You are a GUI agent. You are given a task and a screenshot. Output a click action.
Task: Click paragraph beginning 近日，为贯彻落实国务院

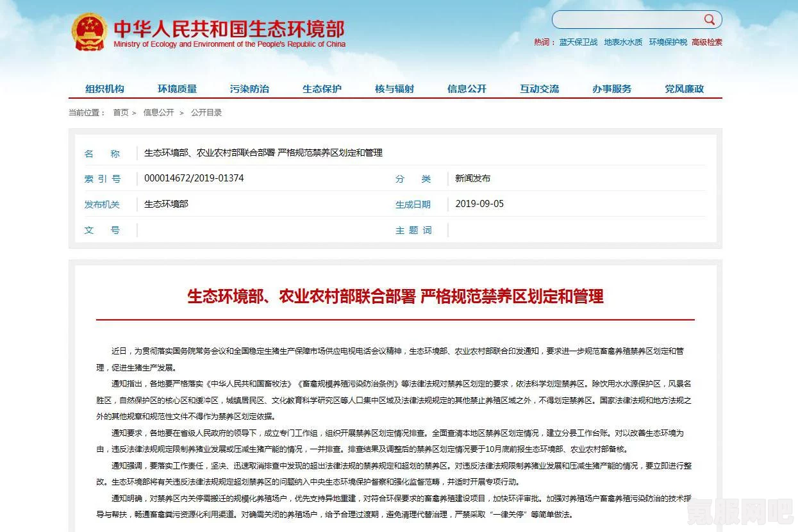[x=390, y=360]
